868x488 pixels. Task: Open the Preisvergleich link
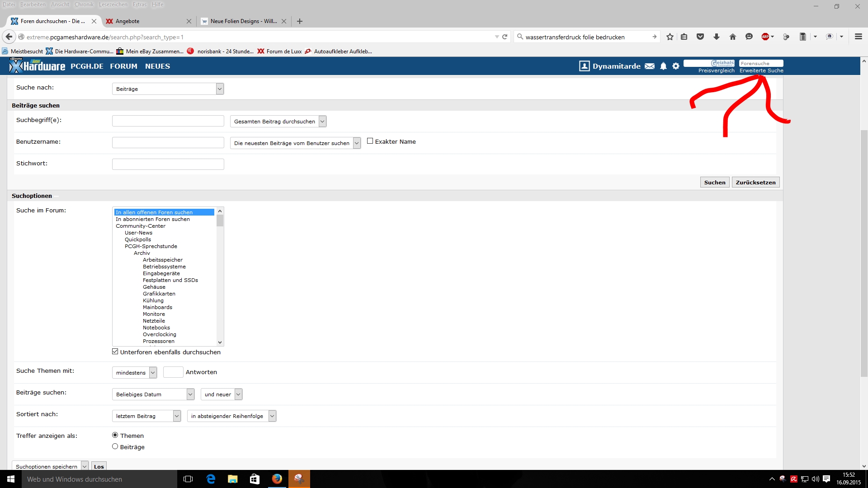[716, 70]
